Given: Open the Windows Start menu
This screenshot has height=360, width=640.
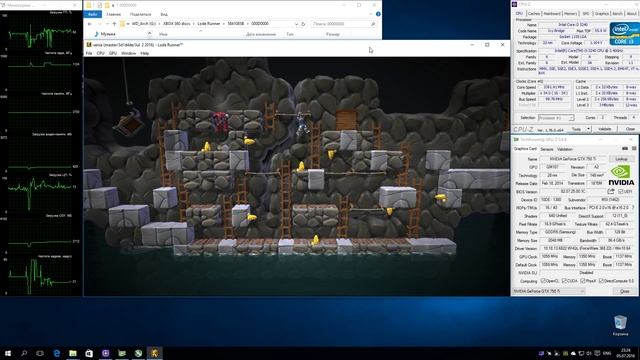Looking at the screenshot, I should (x=7, y=353).
